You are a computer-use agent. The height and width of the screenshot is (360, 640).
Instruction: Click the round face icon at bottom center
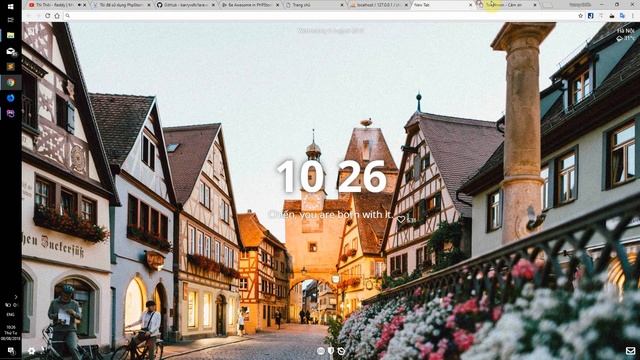click(321, 351)
